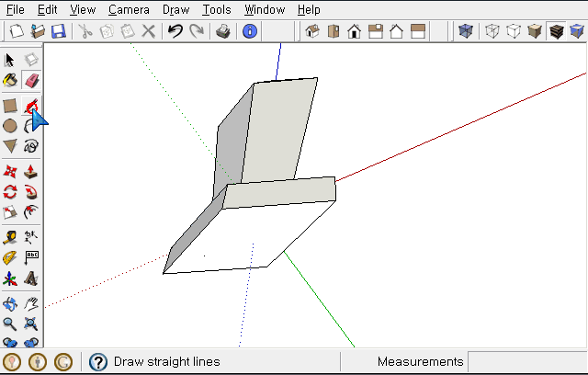Select the Tape Measure tool
The width and height of the screenshot is (588, 375).
10,238
